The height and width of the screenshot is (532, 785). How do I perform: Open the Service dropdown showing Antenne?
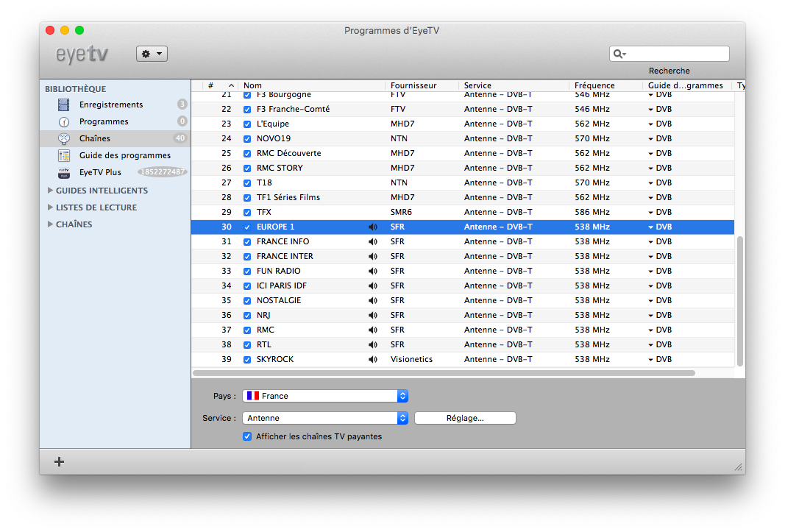326,418
